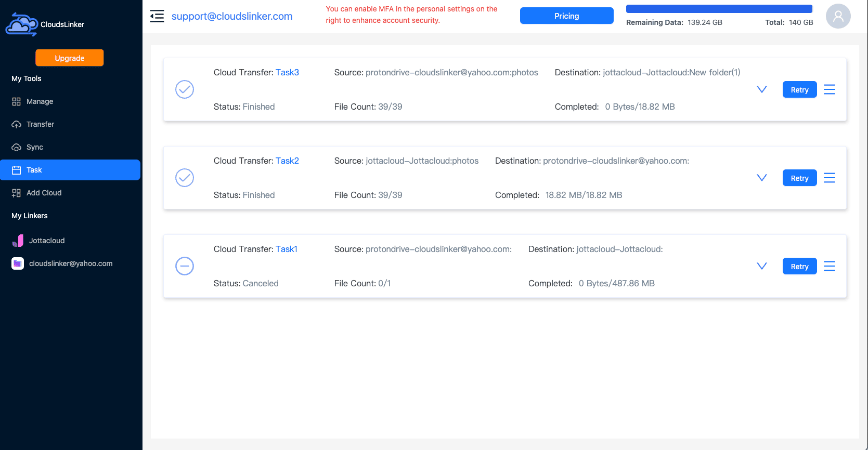Image resolution: width=868 pixels, height=450 pixels.
Task: Click Task1 File Count 0/1 text
Action: click(362, 283)
